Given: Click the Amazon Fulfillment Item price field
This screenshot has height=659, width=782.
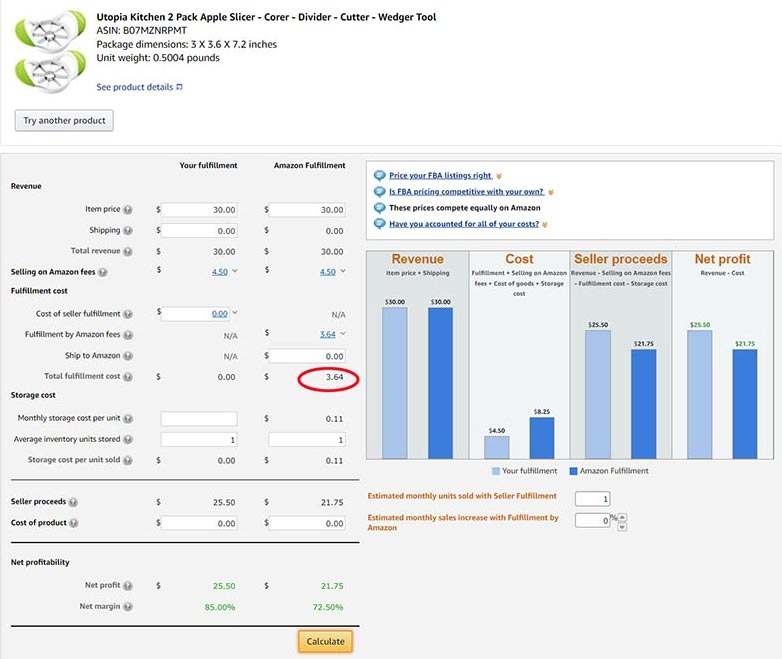Looking at the screenshot, I should click(307, 210).
